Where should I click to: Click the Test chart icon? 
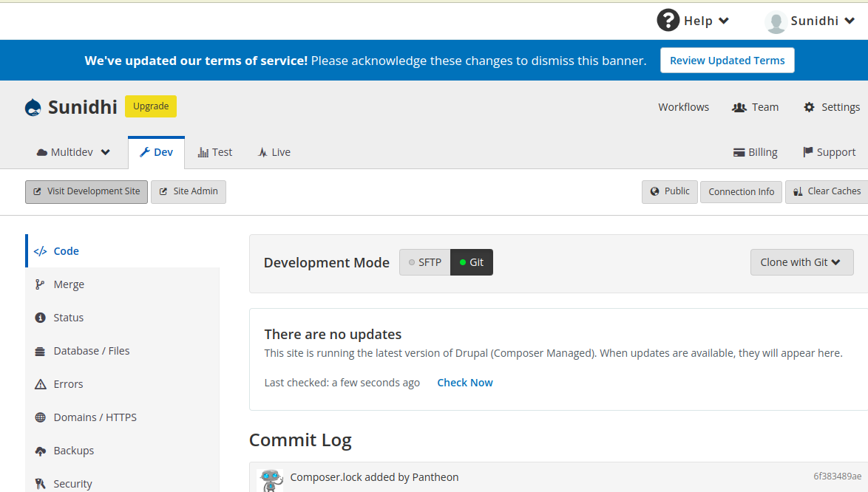tap(203, 153)
